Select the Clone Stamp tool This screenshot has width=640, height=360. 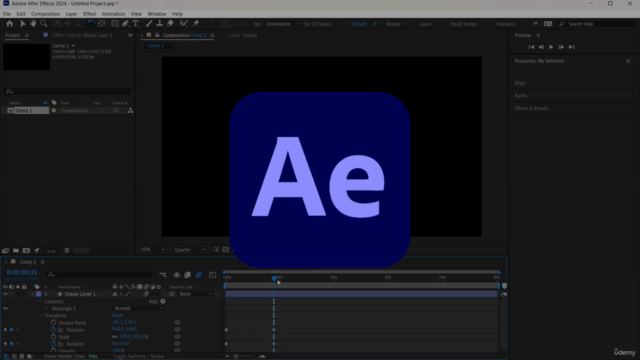click(x=160, y=24)
